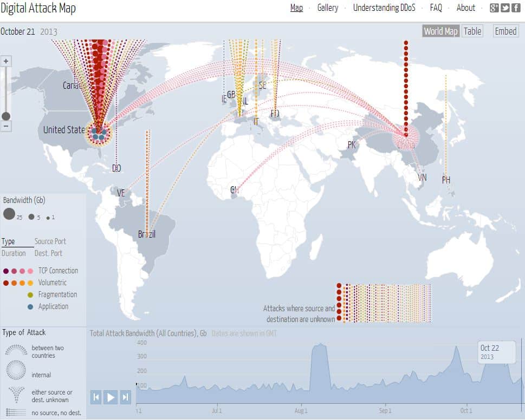Color attacks by Dest. Port

point(49,253)
